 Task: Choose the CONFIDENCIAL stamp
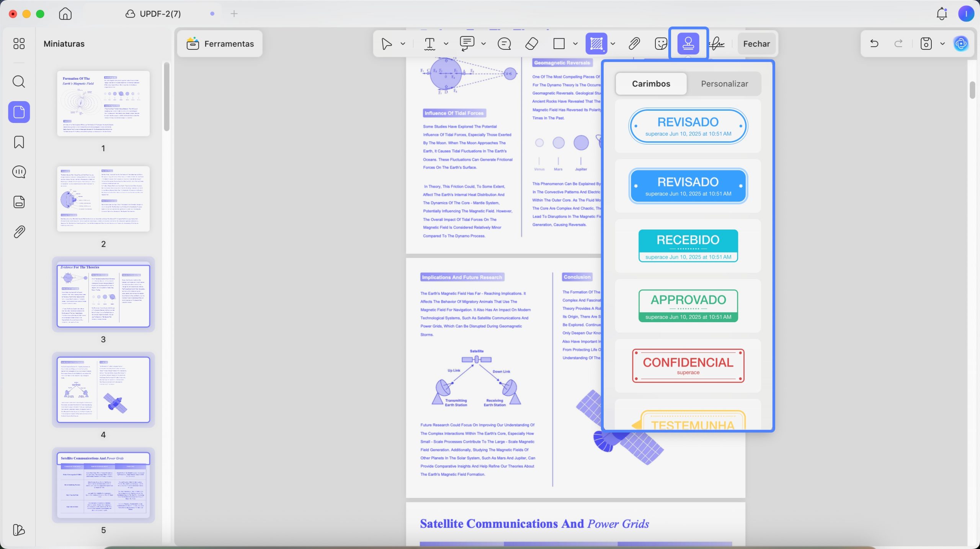688,365
